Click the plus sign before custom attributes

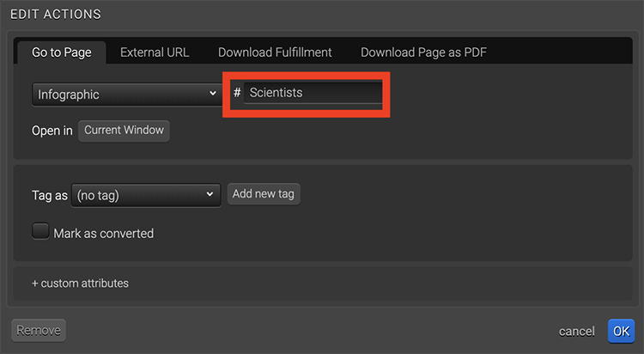(x=35, y=283)
